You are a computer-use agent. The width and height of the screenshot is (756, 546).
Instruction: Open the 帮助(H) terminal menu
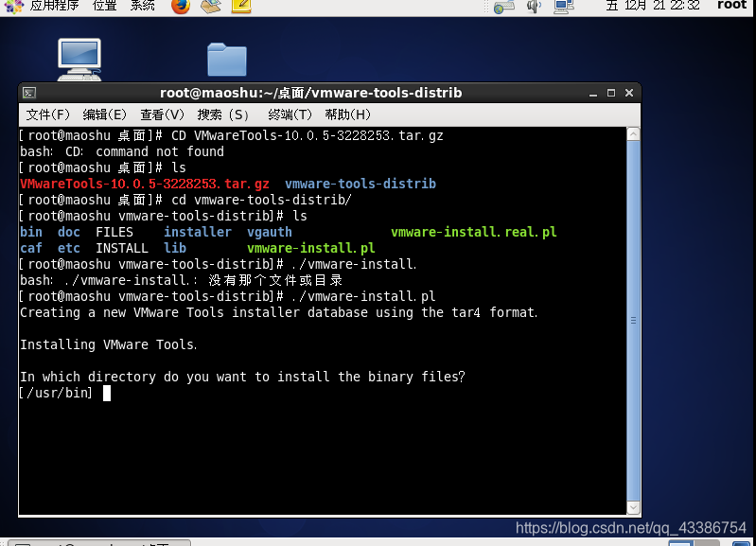[347, 114]
